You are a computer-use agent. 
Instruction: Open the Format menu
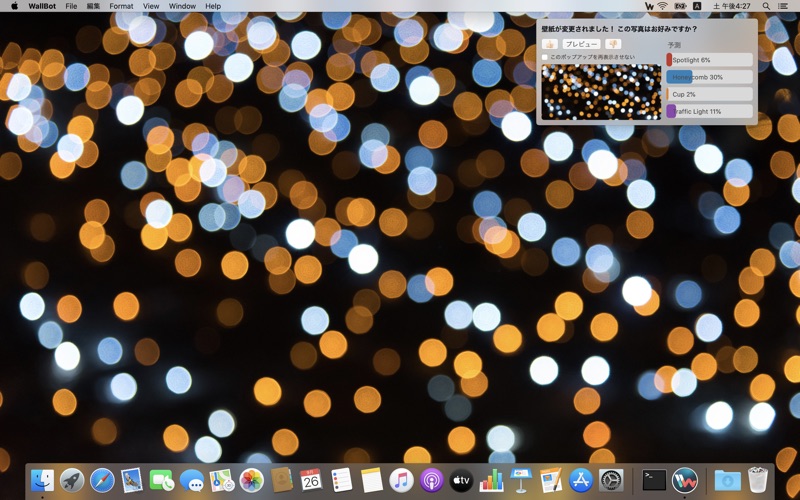[x=121, y=6]
